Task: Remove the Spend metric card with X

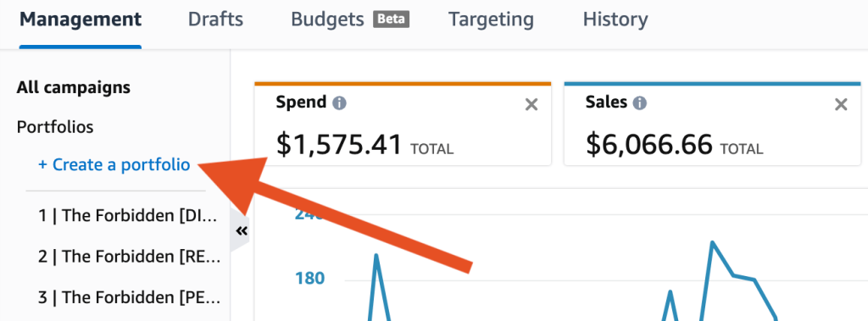Action: coord(531,105)
